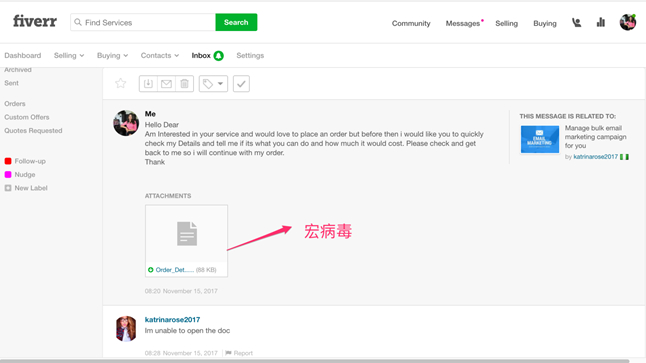This screenshot has width=646, height=363.
Task: Click the red Follow-up label swatch
Action: [x=8, y=161]
